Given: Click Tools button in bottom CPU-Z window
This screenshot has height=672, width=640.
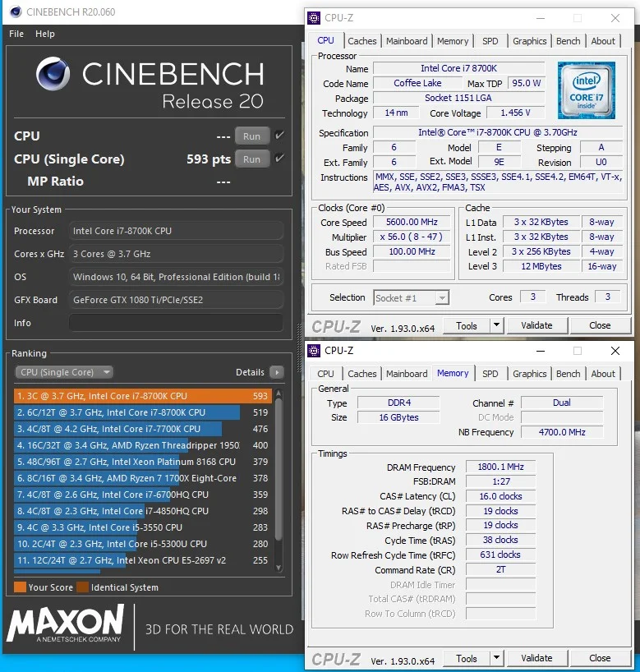Looking at the screenshot, I should pyautogui.click(x=467, y=658).
